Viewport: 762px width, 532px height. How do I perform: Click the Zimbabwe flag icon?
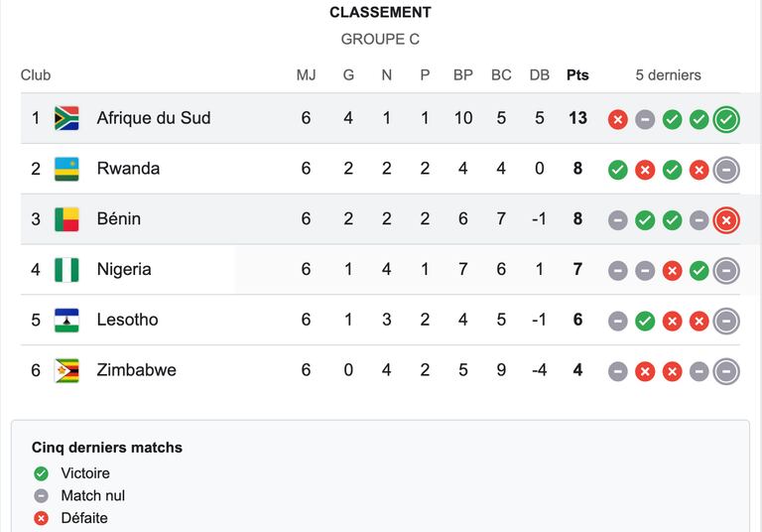click(66, 370)
